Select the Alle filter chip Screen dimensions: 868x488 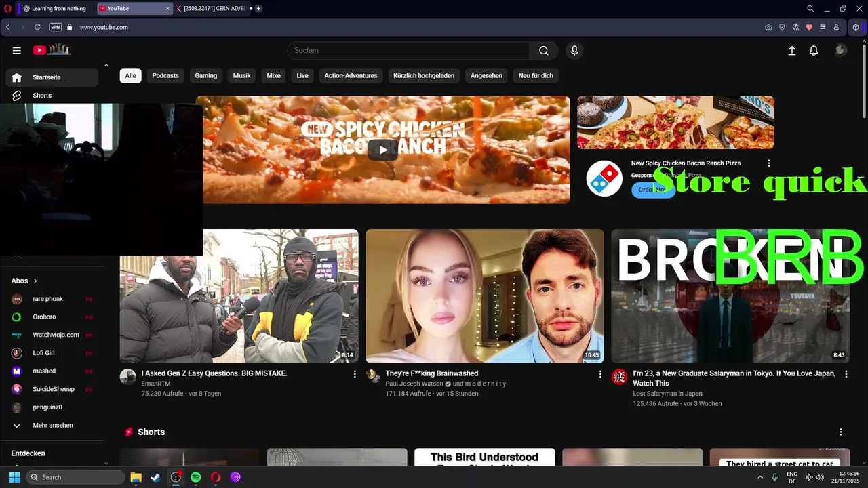coord(130,75)
